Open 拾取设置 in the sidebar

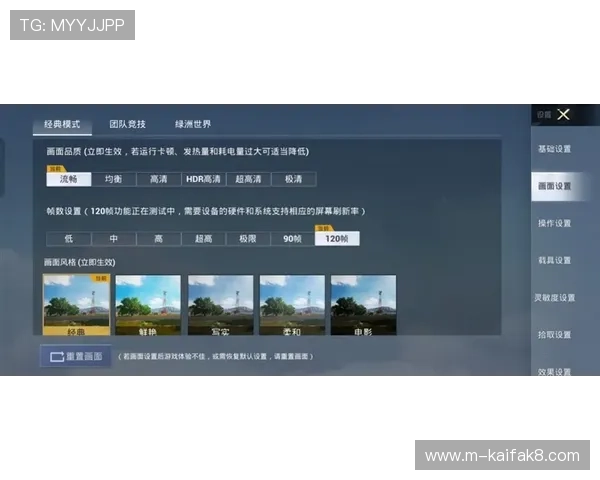(554, 335)
